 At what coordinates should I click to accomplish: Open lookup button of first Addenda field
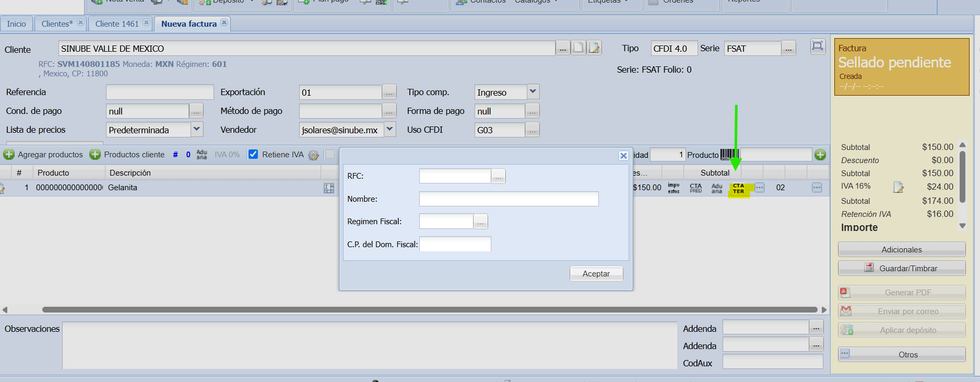pos(816,327)
